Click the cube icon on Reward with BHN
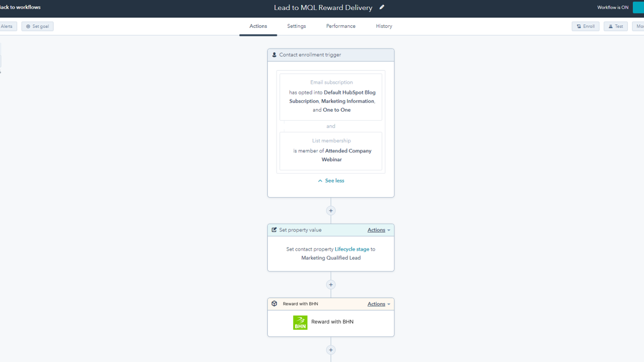Image resolution: width=644 pixels, height=362 pixels. point(274,304)
